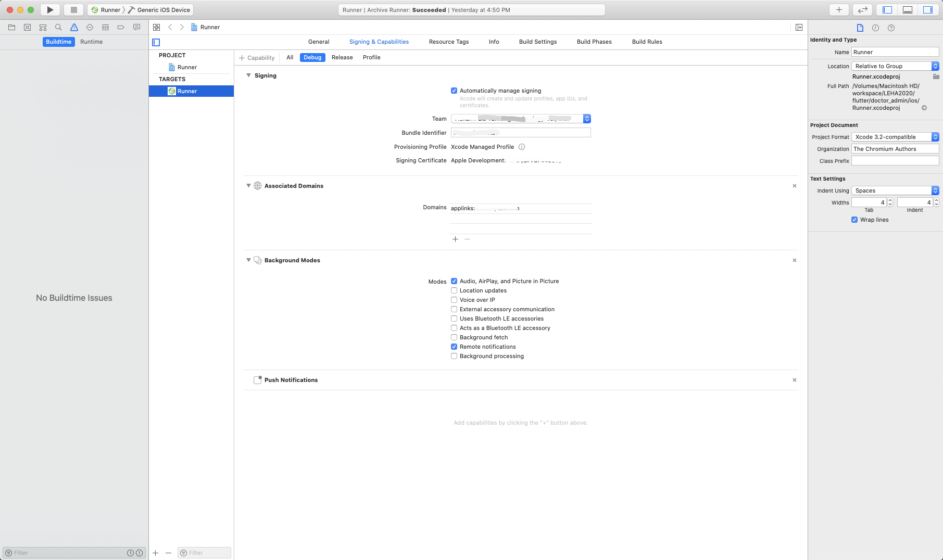Show the Quick Help inspector

click(x=891, y=28)
